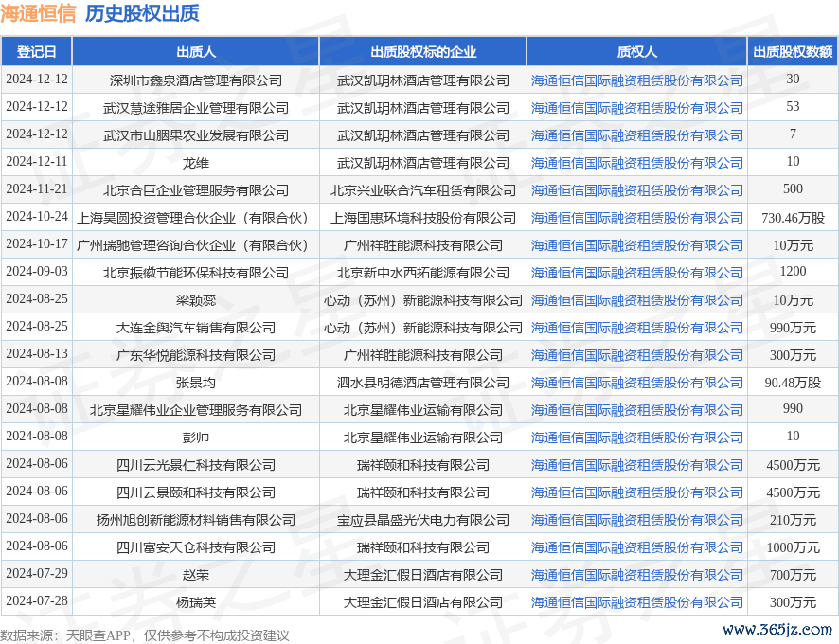Click the www.365jz.com website text
The width and height of the screenshot is (839, 644).
pyautogui.click(x=777, y=630)
